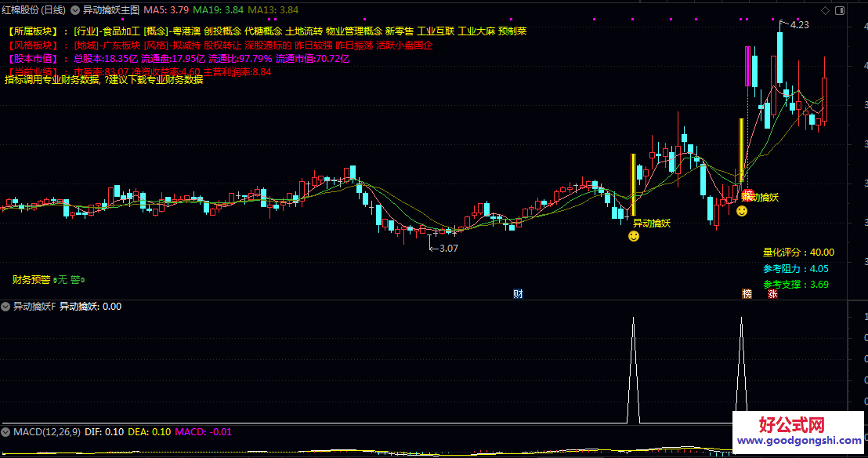Click the MACD: -0.01 value
This screenshot has width=868, height=458.
tap(203, 432)
